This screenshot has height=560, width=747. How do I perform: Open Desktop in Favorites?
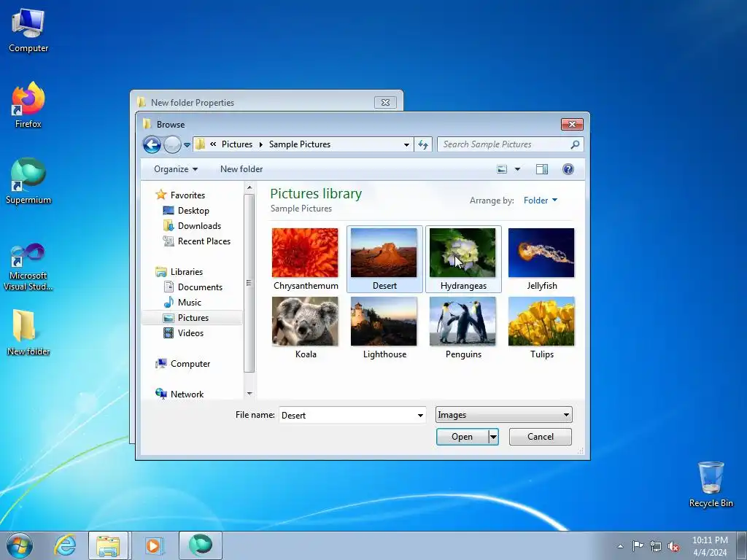(x=193, y=211)
